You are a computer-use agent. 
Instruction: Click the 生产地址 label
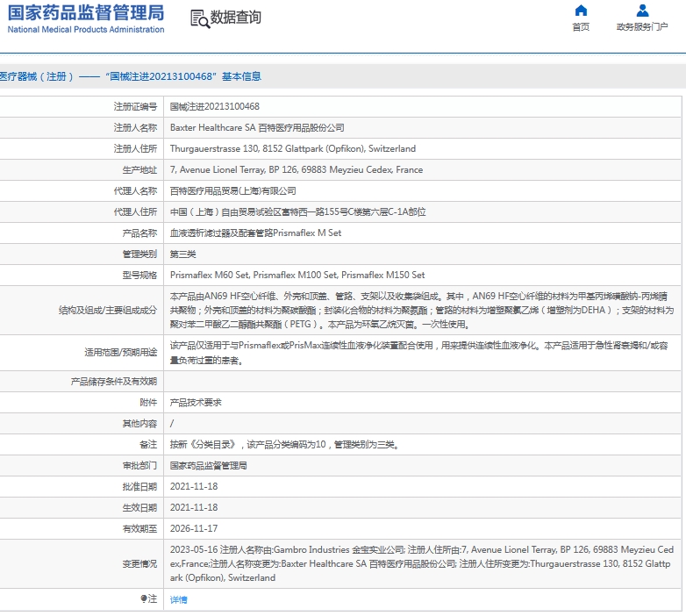(139, 169)
